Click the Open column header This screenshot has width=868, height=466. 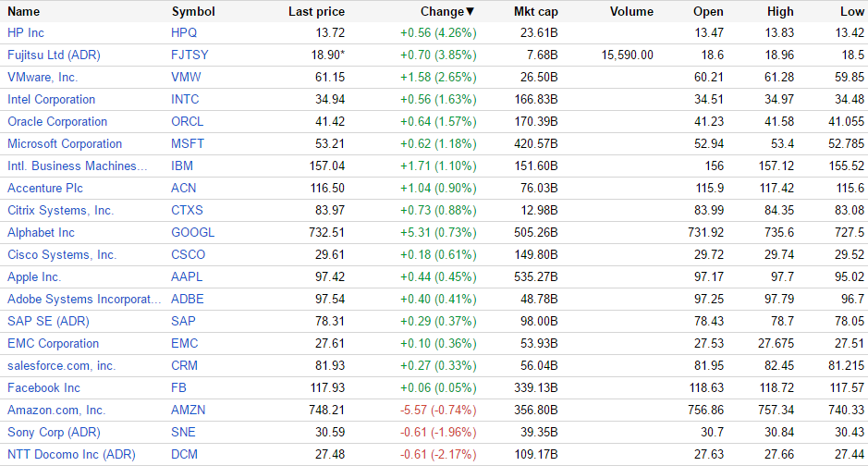click(708, 12)
